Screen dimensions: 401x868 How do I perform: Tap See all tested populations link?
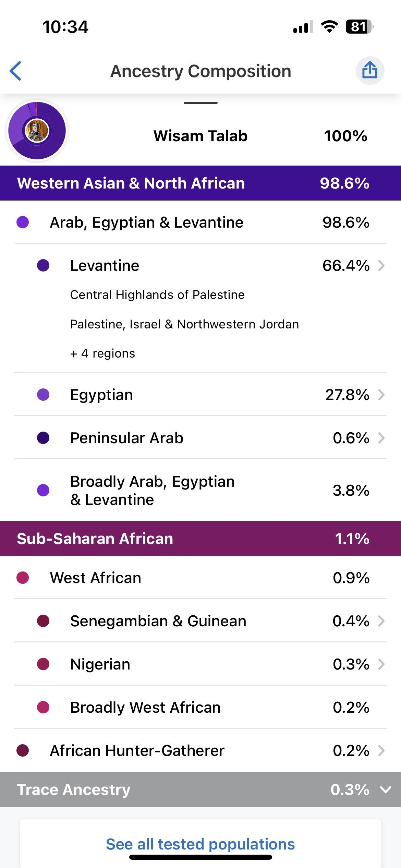coord(200,844)
